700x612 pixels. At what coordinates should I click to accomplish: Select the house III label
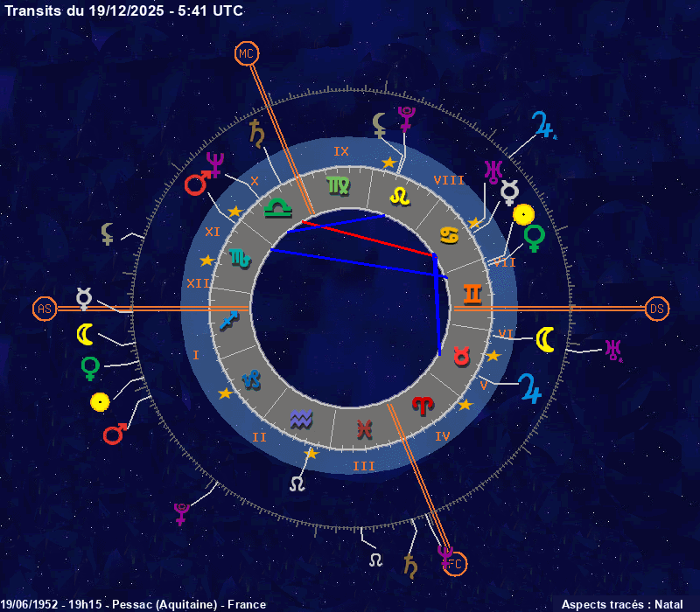click(x=364, y=466)
